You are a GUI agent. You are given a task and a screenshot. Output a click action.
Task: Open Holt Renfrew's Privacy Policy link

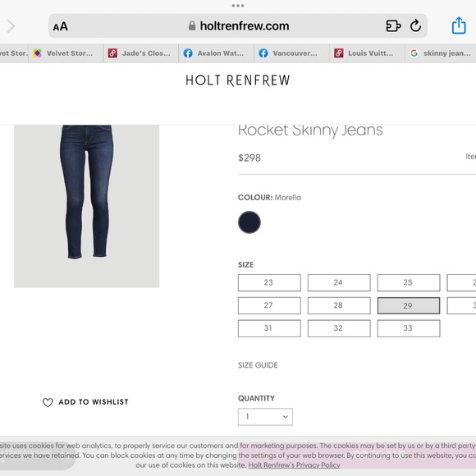click(294, 465)
